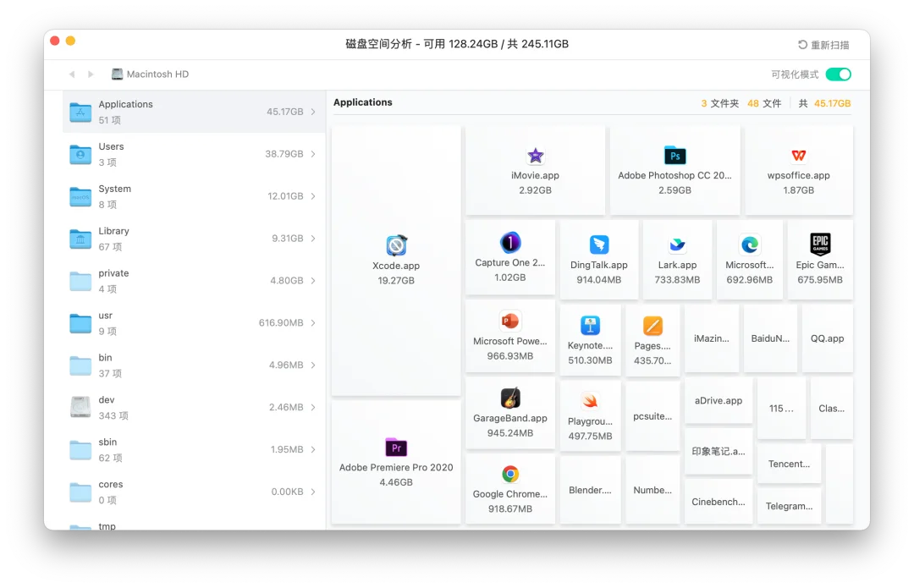Click the Capture One icon

pos(510,243)
